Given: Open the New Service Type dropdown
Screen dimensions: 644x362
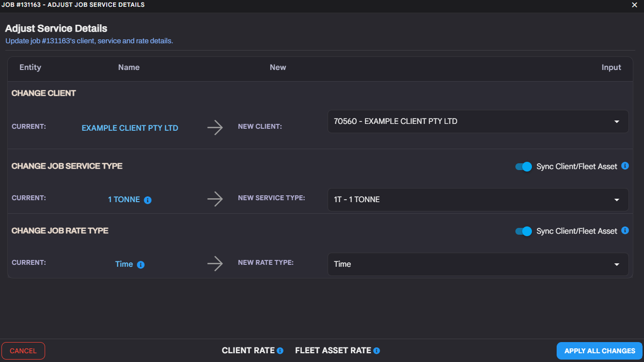Looking at the screenshot, I should click(x=478, y=200).
